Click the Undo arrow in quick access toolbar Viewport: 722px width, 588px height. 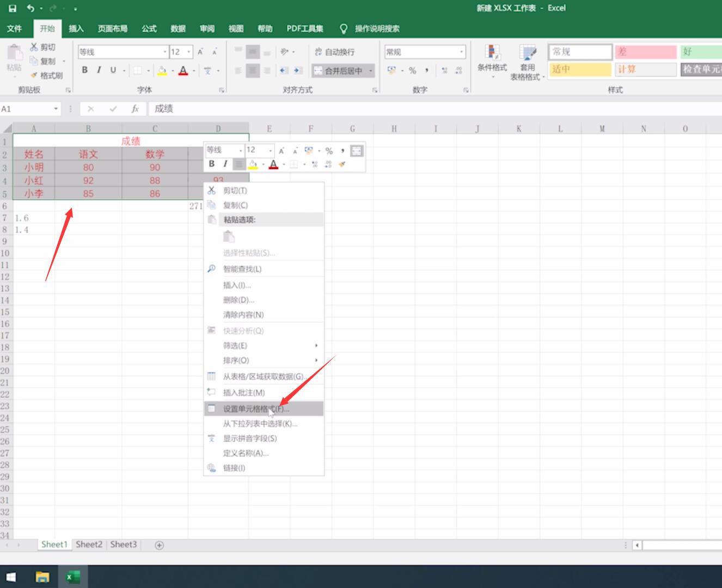(x=30, y=8)
